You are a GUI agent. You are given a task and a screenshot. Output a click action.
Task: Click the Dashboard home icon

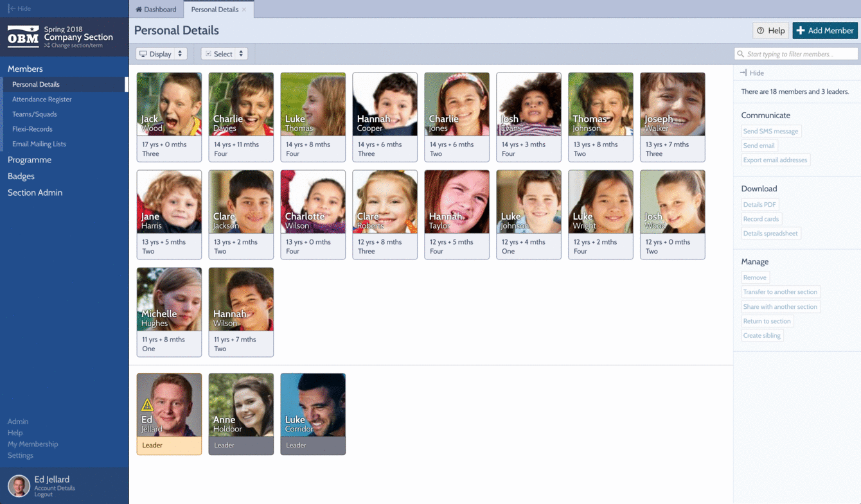(139, 10)
